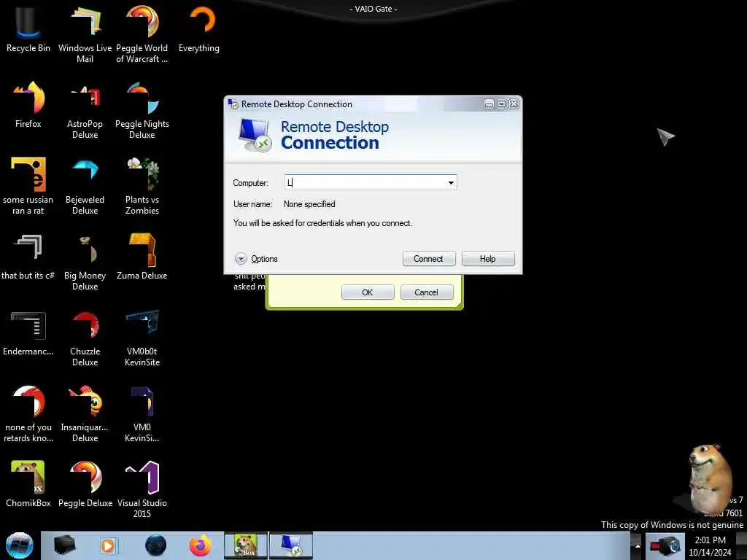Select the Big Money Deluxe icon
This screenshot has height=560, width=747.
point(85,262)
